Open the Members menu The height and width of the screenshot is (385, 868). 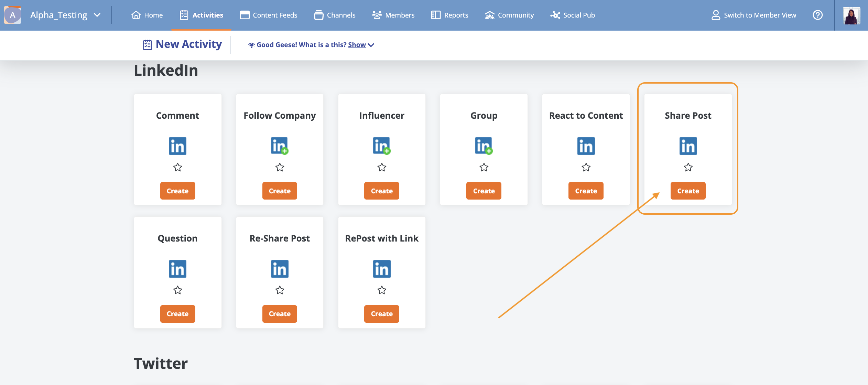click(x=393, y=15)
